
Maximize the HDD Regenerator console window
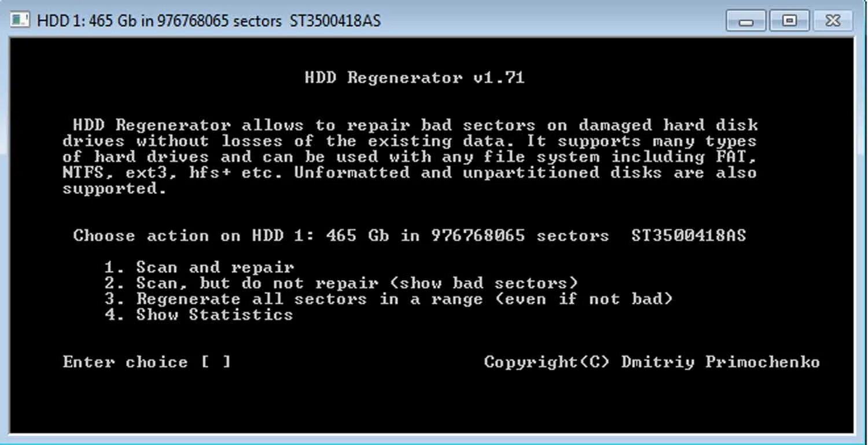[789, 21]
